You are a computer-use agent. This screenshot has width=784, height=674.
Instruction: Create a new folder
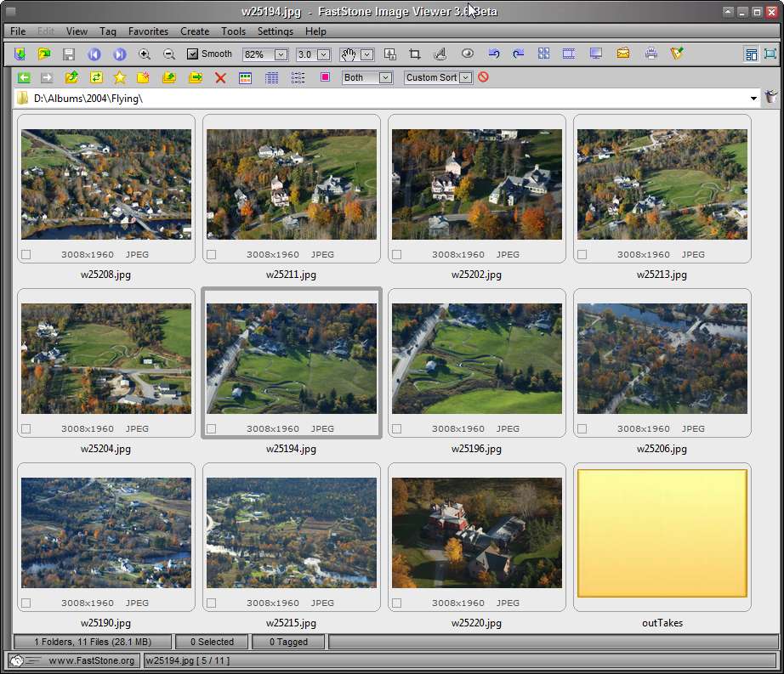click(x=144, y=77)
